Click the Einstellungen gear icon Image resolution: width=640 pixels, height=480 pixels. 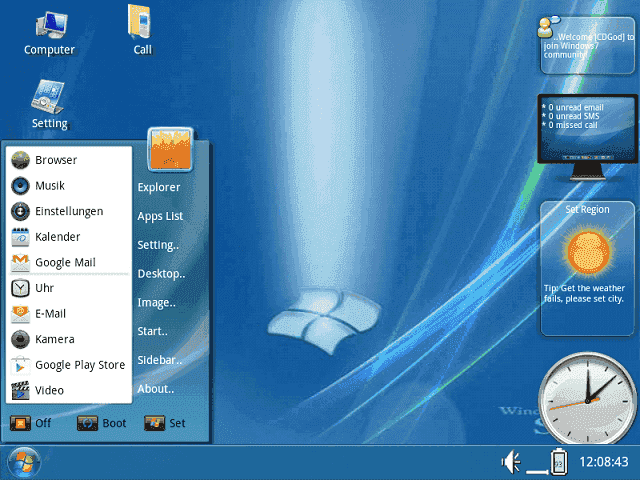coord(20,211)
